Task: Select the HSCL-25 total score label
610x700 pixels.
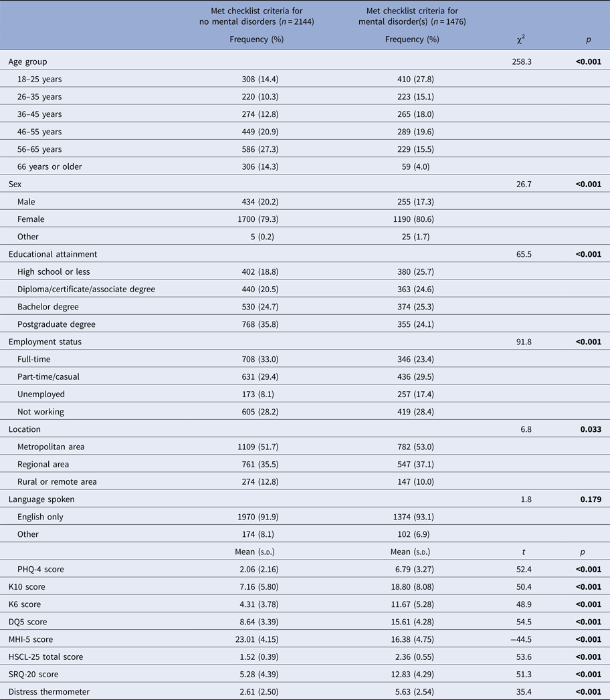Action: (x=47, y=657)
